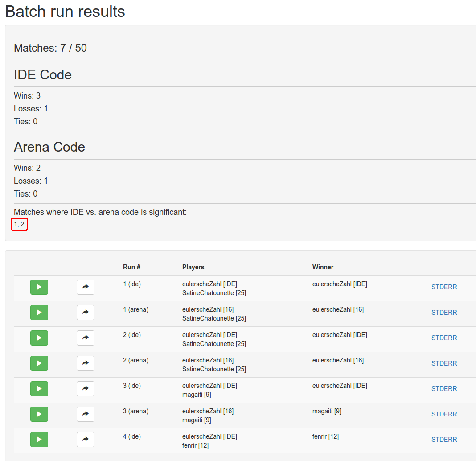Click the 'Wins: 3' IDE statistic
The image size is (476, 461).
[27, 96]
